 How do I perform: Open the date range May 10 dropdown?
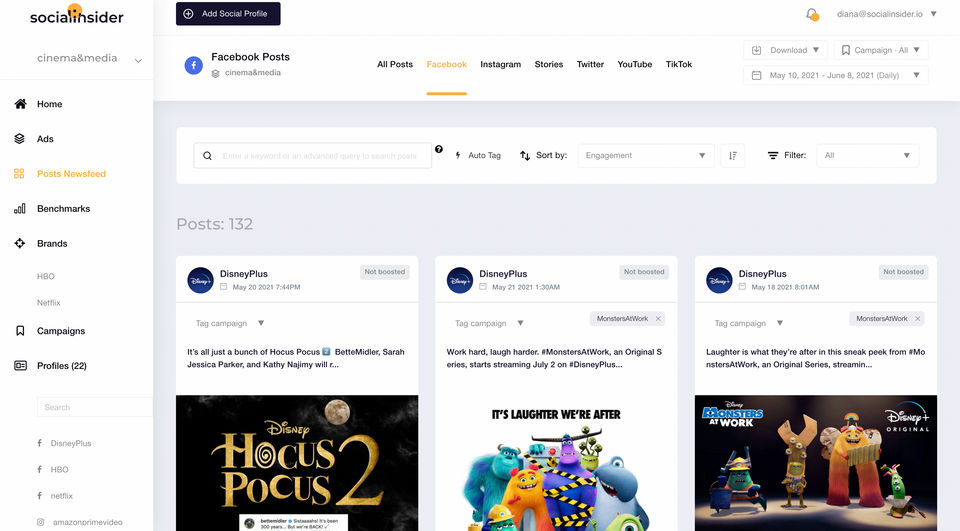coord(836,75)
